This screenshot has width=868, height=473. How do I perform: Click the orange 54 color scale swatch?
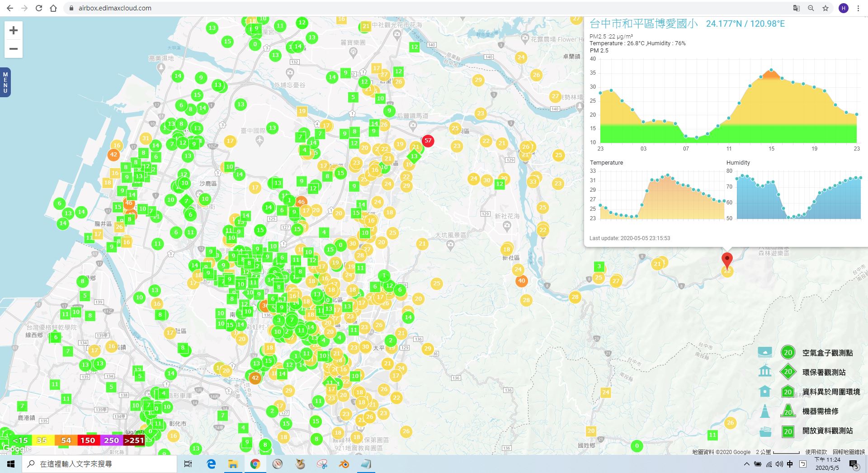click(x=66, y=440)
